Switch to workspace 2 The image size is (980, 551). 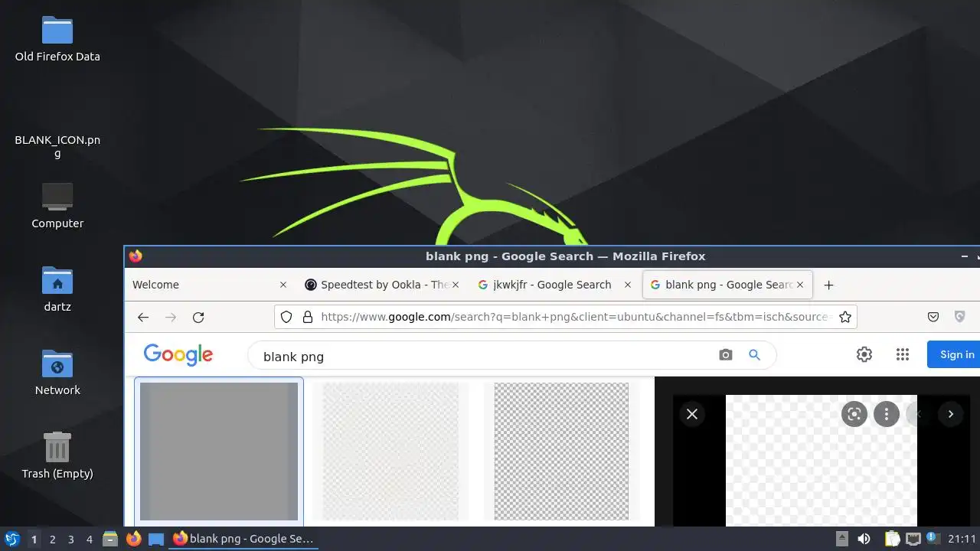52,539
